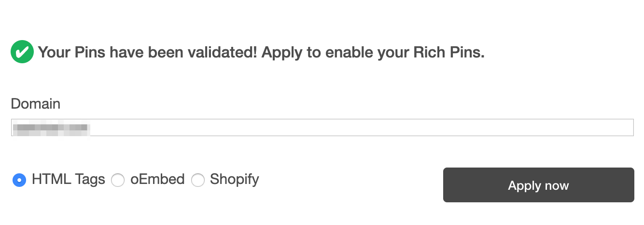Viewport: 644px width, 225px height.
Task: Click the green validation checkmark icon
Action: tap(22, 52)
